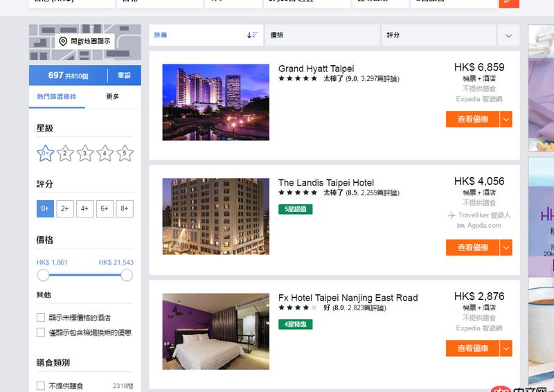This screenshot has width=554, height=392.
Task: Select the 3-star rating icon
Action: (x=84, y=154)
